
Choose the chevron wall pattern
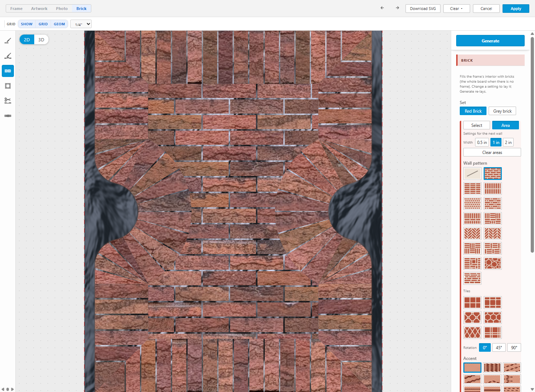493,233
